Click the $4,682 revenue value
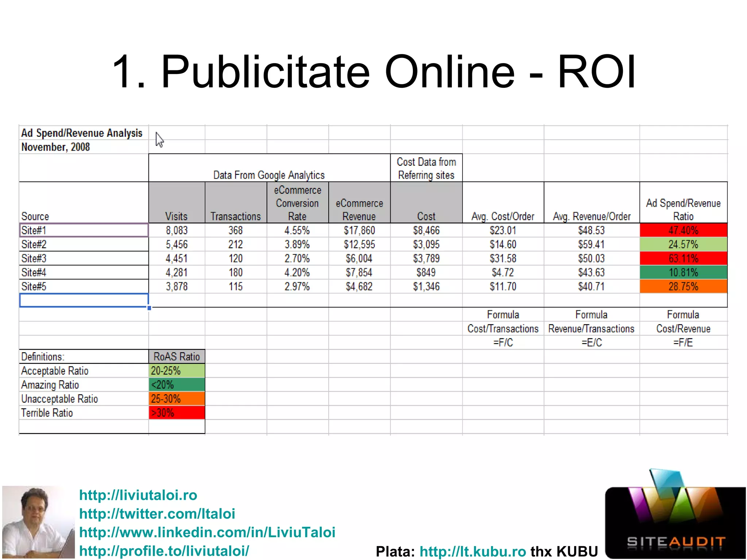The width and height of the screenshot is (747, 560). point(359,287)
